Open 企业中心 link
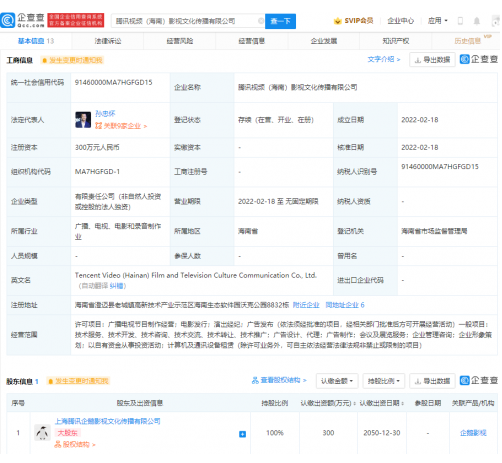 pyautogui.click(x=400, y=21)
